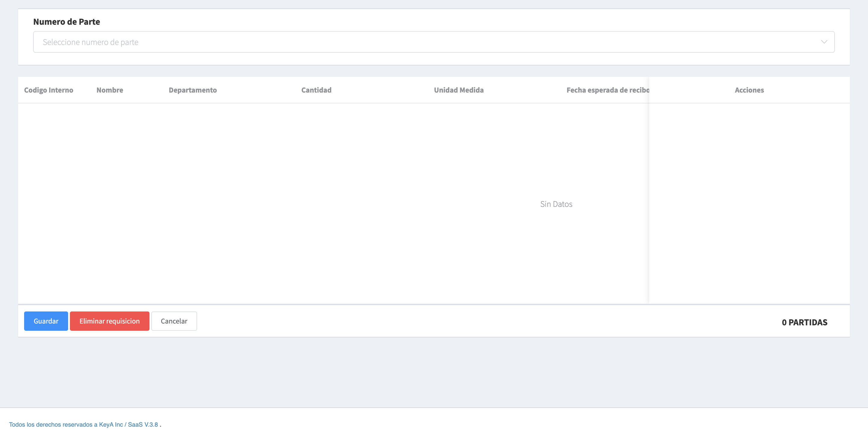Click the 0 PARTIDAS counter label
Image resolution: width=868 pixels, height=439 pixels.
pyautogui.click(x=804, y=322)
